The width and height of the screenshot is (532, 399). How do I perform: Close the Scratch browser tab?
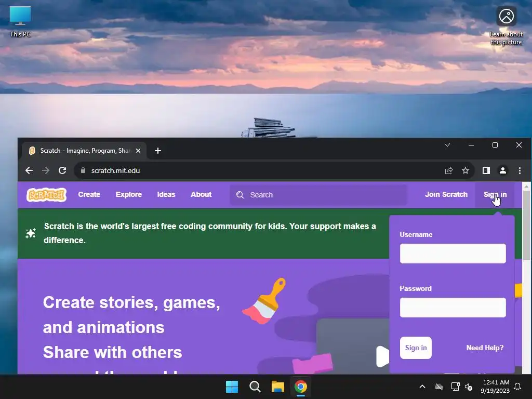tap(138, 151)
